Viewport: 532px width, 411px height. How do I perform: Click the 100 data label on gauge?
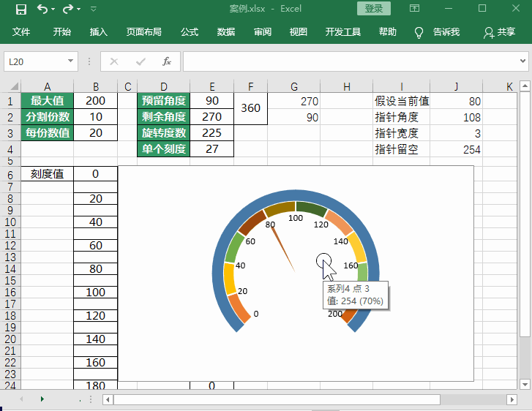coord(295,218)
